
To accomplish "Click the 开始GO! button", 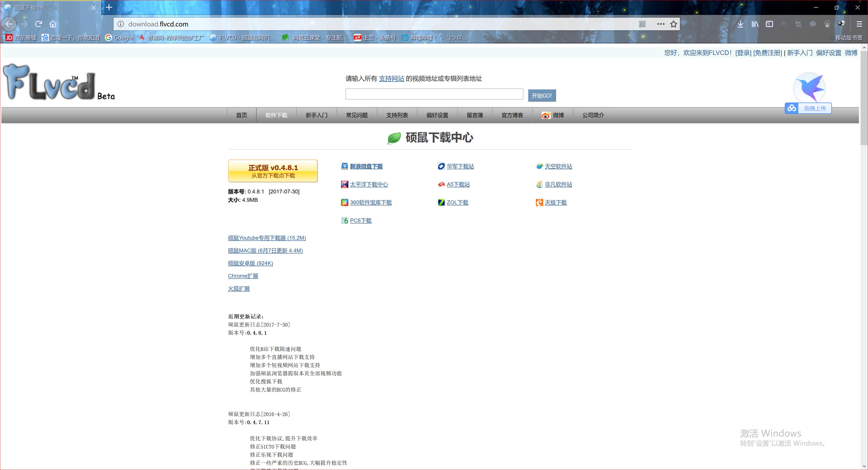I will pyautogui.click(x=542, y=95).
